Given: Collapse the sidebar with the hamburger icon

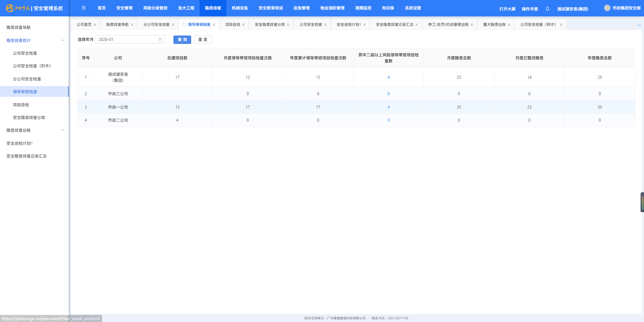Looking at the screenshot, I should (84, 8).
